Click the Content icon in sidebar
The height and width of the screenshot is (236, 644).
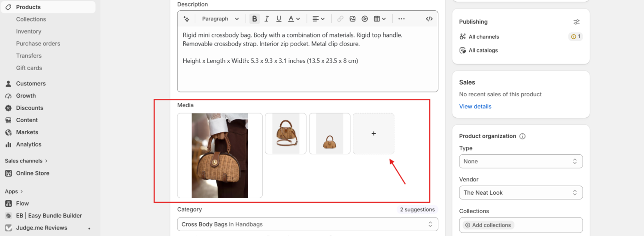coord(8,120)
